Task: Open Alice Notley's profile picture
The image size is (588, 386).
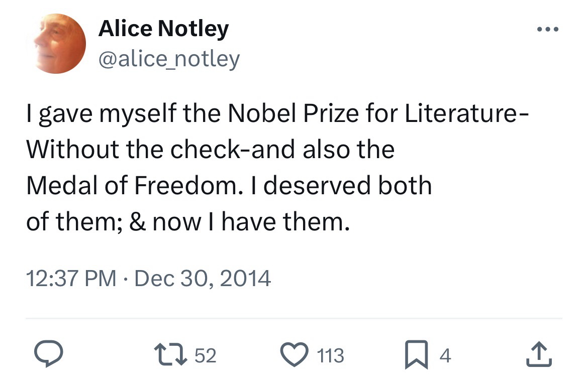Action: click(x=60, y=44)
